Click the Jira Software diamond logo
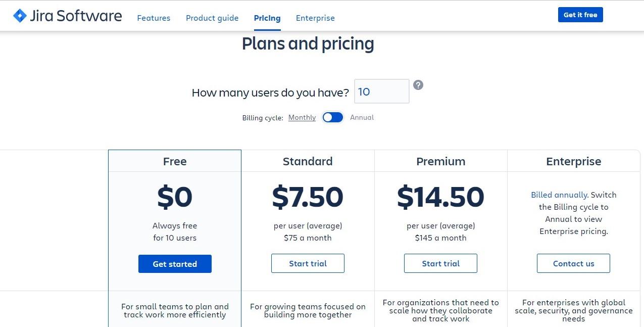Screen dimensions: 644x327 point(20,16)
